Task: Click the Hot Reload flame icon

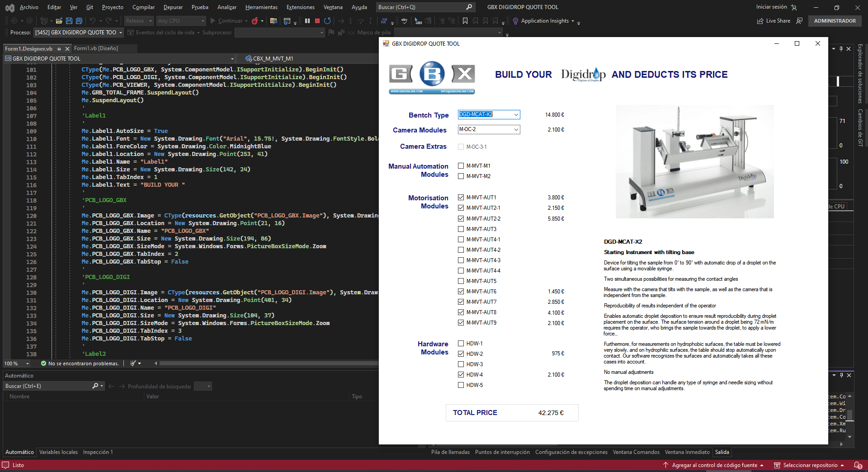Action: click(x=255, y=21)
